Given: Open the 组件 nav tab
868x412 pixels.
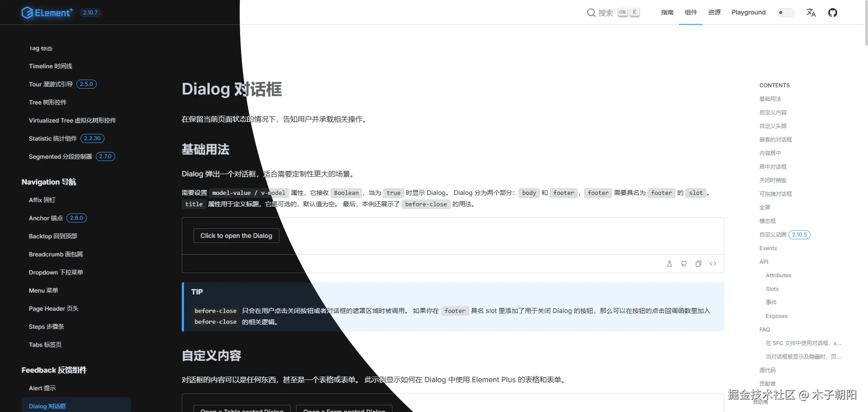Looking at the screenshot, I should click(x=691, y=13).
